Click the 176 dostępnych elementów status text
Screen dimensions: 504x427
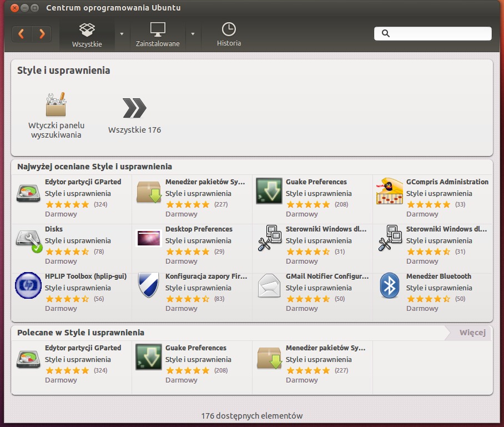tap(251, 416)
